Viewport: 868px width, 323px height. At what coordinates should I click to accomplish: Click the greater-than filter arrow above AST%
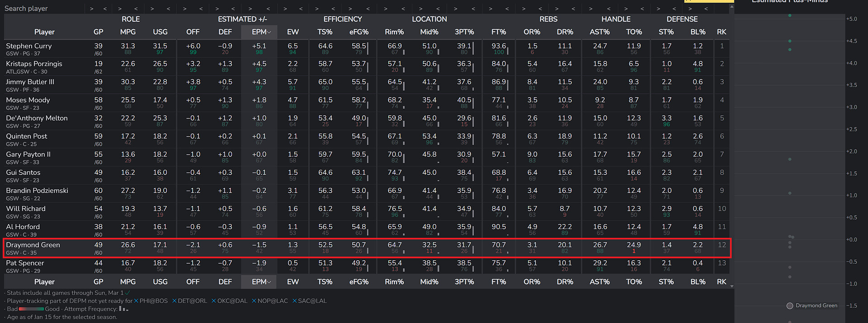[590, 9]
